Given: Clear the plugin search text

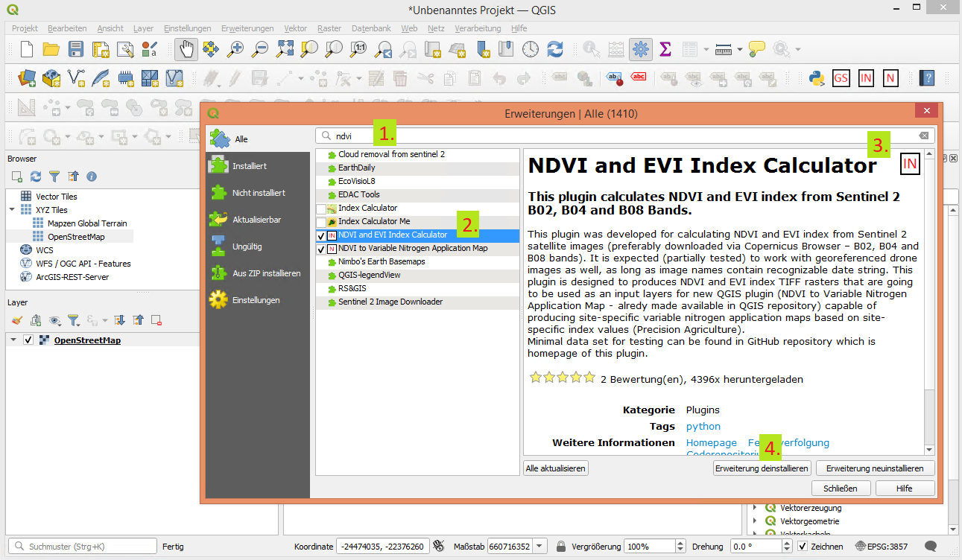Looking at the screenshot, I should [x=924, y=136].
